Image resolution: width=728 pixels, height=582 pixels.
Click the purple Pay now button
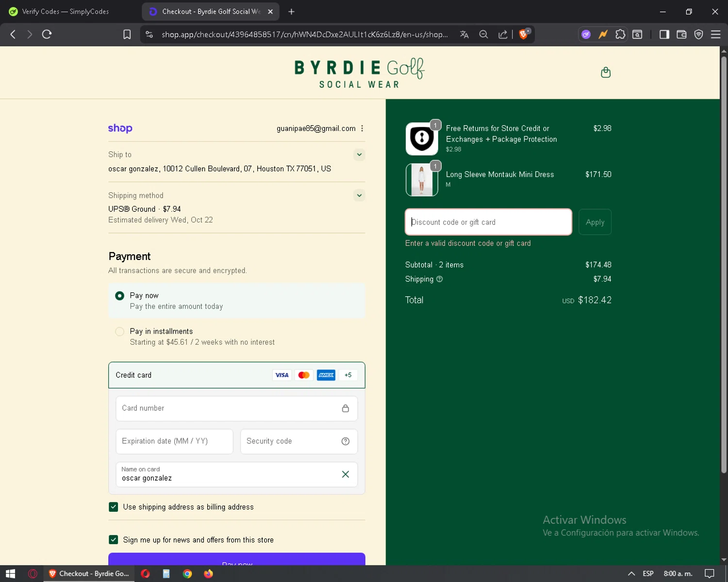(237, 559)
